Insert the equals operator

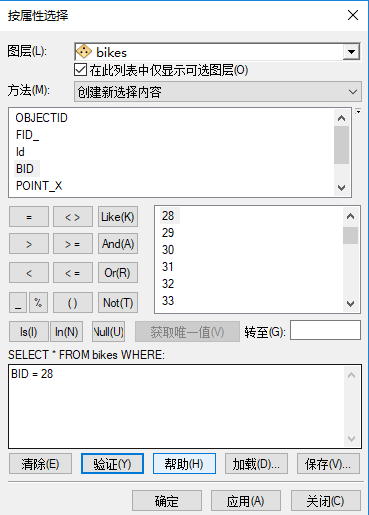[x=29, y=217]
